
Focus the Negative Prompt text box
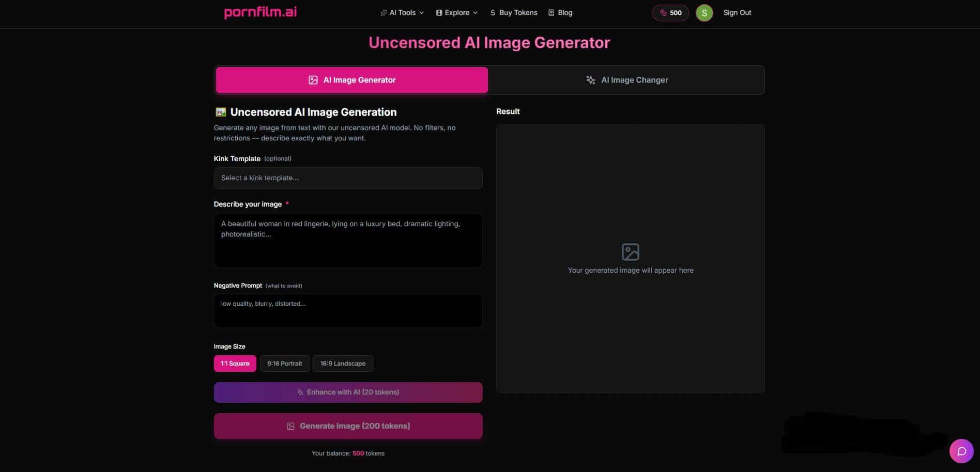point(348,310)
